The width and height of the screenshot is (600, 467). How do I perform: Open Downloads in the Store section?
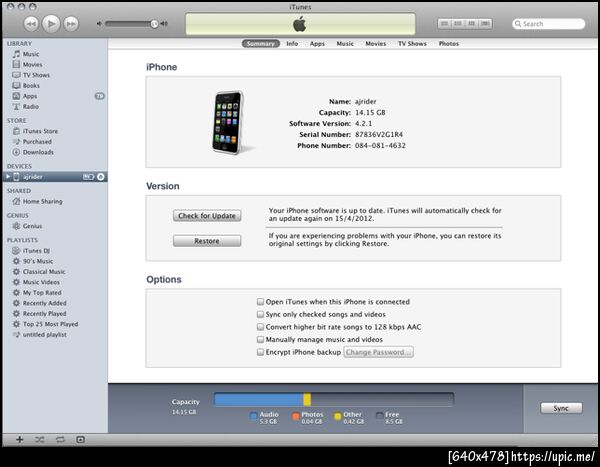[x=33, y=152]
